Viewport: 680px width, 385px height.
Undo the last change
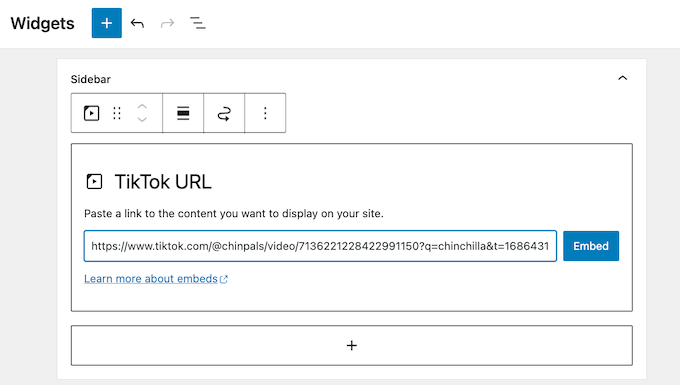point(137,23)
